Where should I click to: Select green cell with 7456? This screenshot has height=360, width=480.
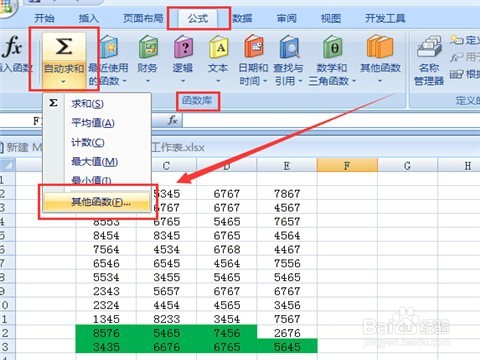pyautogui.click(x=227, y=333)
